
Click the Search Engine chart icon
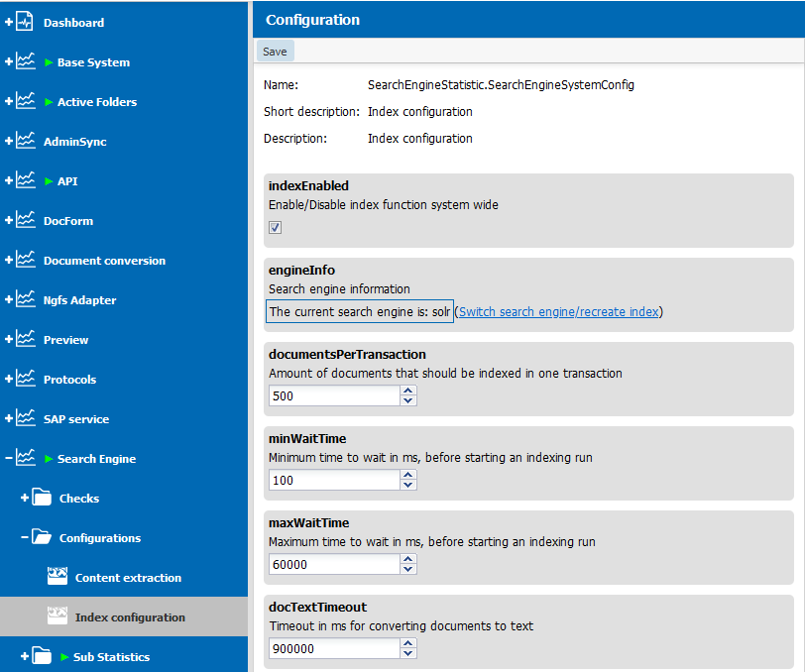coord(25,458)
